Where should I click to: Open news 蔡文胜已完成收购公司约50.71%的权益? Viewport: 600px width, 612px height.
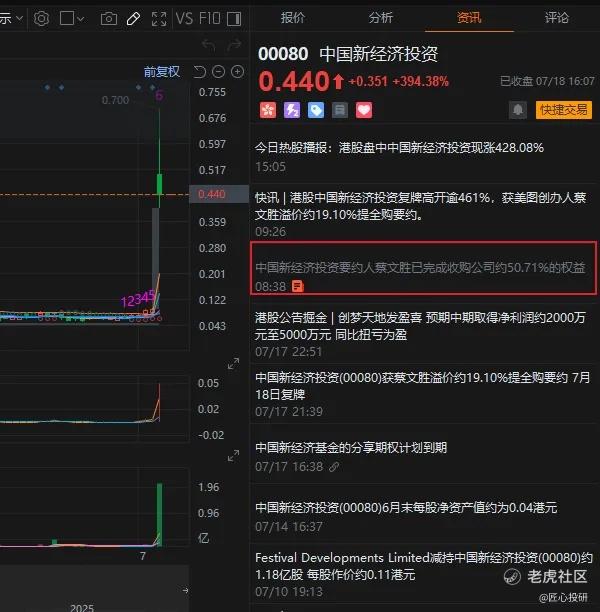coord(420,267)
